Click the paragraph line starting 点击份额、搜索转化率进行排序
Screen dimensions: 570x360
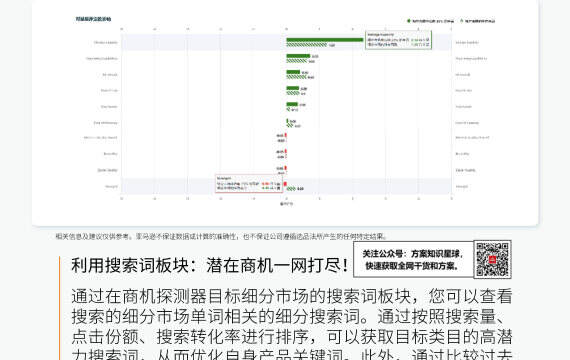tap(292, 336)
